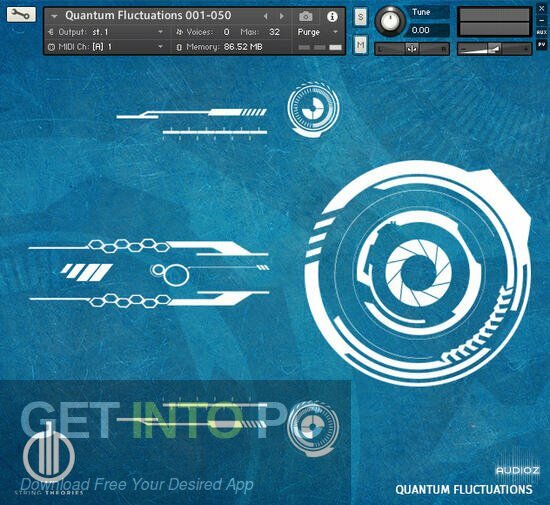Load next instrument with right arrow
The width and height of the screenshot is (550, 505).
click(x=282, y=16)
